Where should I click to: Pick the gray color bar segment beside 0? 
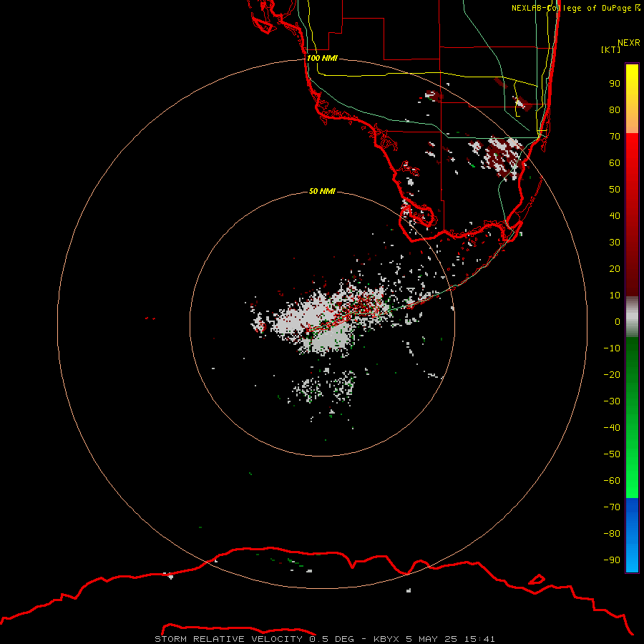point(632,317)
